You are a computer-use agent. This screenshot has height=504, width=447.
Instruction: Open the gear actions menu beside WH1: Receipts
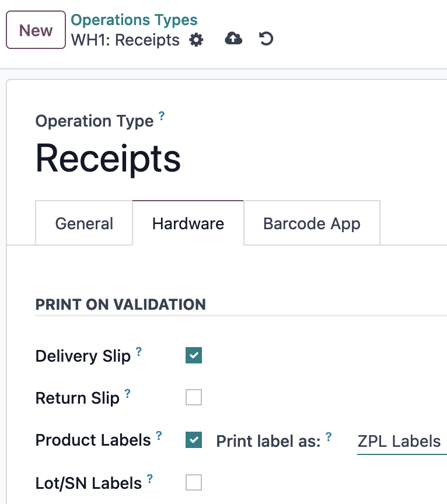pos(196,40)
